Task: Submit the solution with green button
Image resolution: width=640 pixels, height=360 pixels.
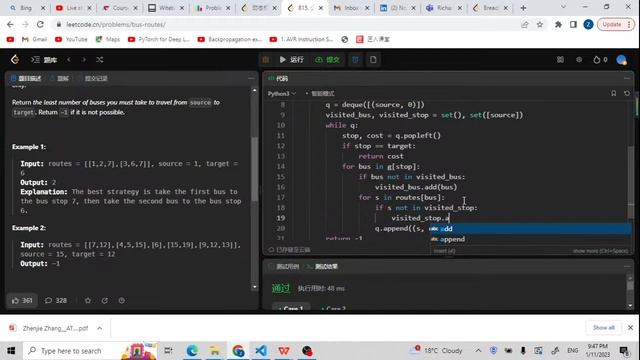Action: [x=327, y=60]
